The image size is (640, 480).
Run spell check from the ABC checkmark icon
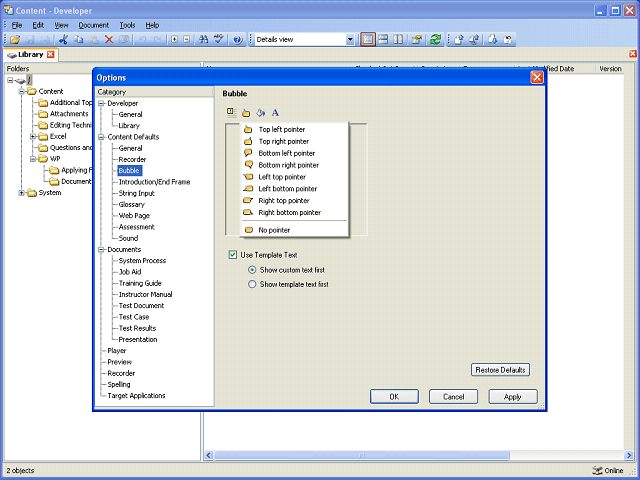pyautogui.click(x=219, y=39)
